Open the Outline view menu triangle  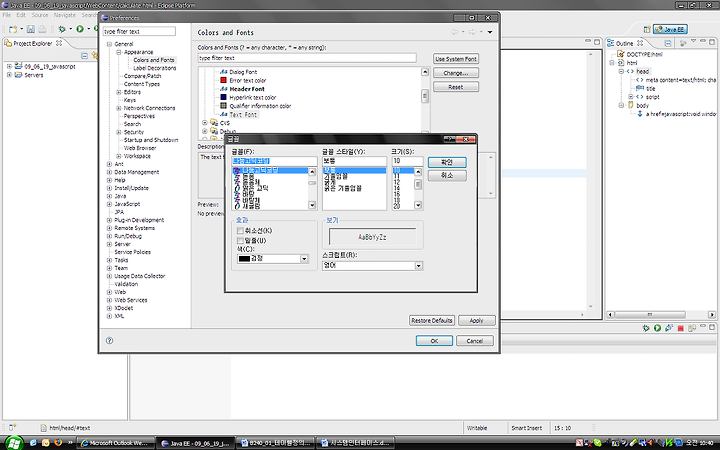pos(693,42)
